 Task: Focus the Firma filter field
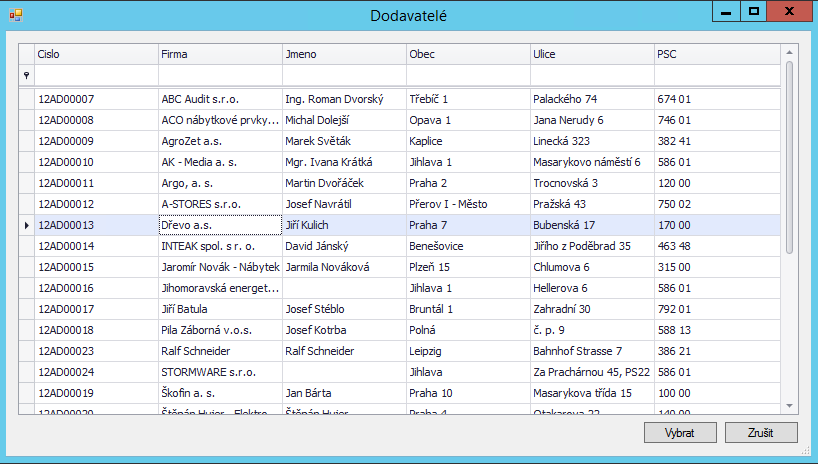(220, 76)
